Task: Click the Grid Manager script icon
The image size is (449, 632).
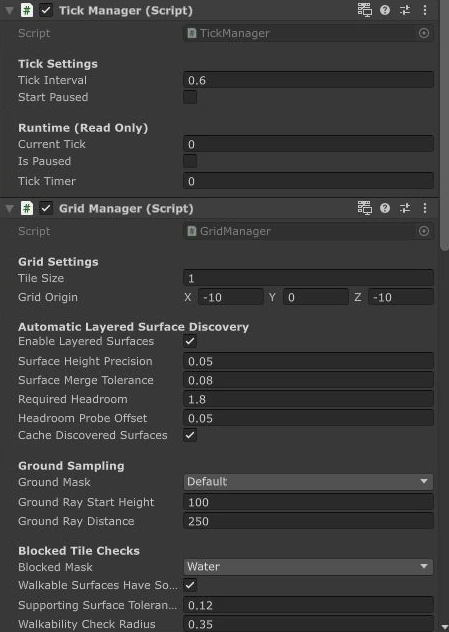Action: coord(27,208)
